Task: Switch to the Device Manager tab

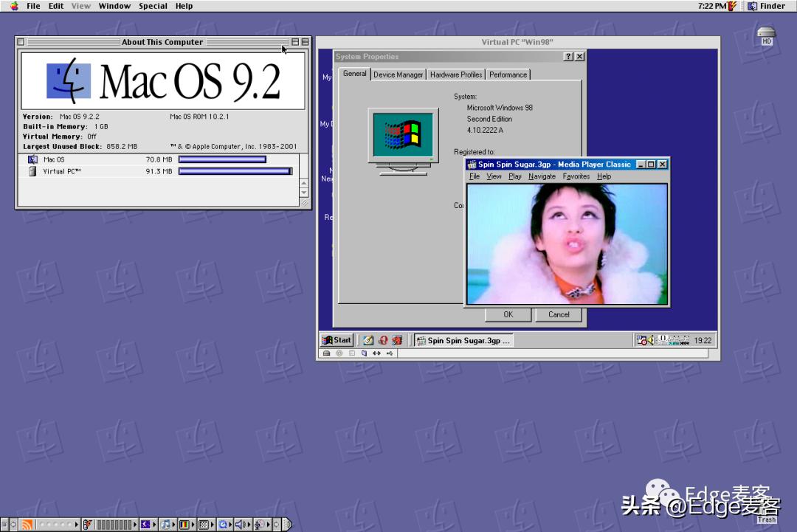Action: [x=398, y=74]
